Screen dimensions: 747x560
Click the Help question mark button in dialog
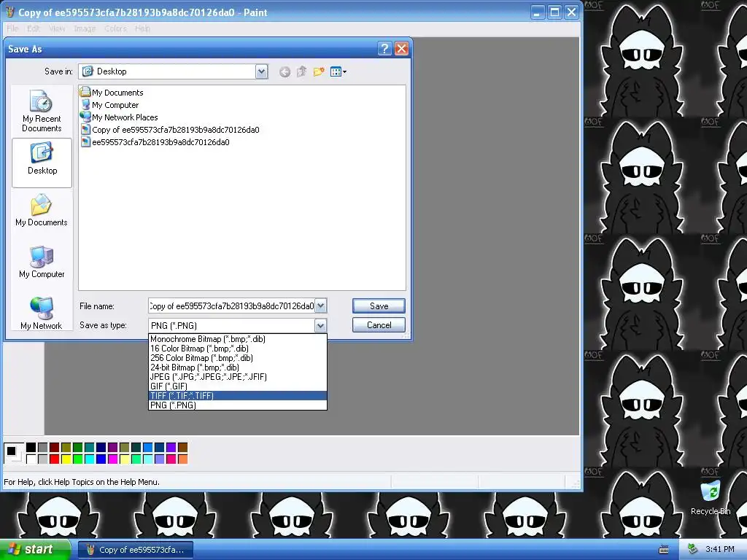click(x=384, y=49)
